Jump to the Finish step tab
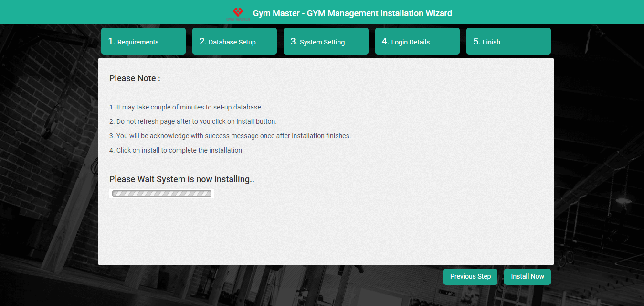Viewport: 644px width, 306px height. [508, 42]
